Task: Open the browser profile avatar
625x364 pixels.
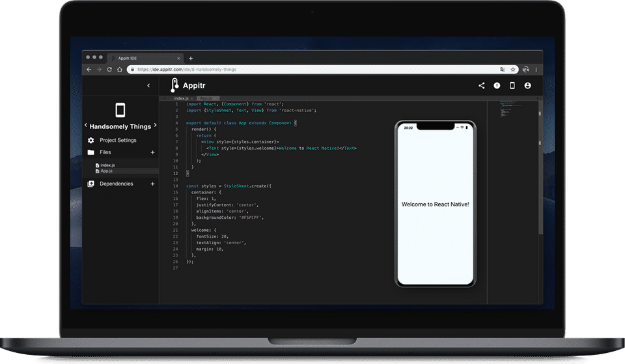Action: [x=526, y=70]
